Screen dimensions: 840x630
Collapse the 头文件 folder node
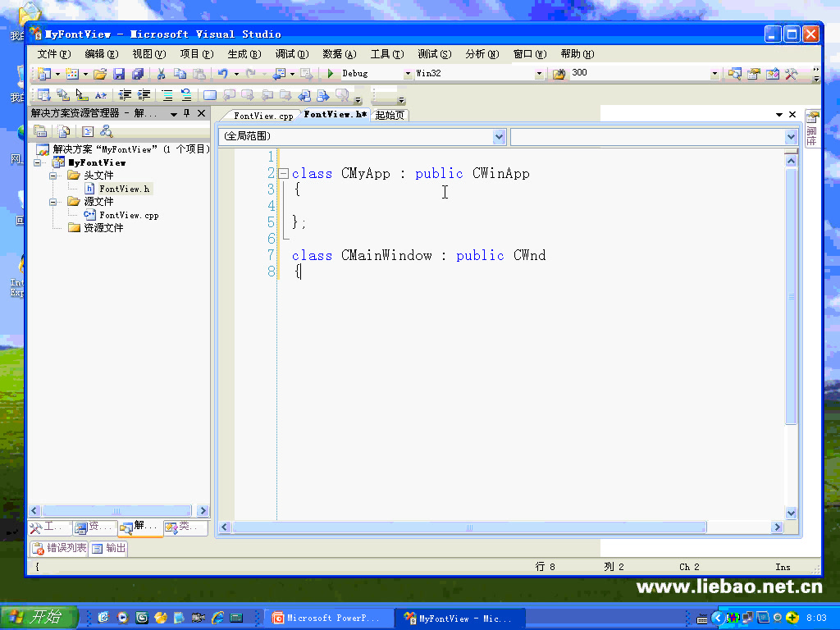click(52, 176)
